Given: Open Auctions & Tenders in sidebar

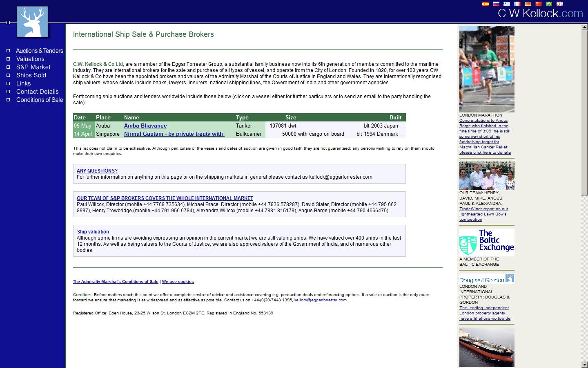Looking at the screenshot, I should [x=39, y=51].
